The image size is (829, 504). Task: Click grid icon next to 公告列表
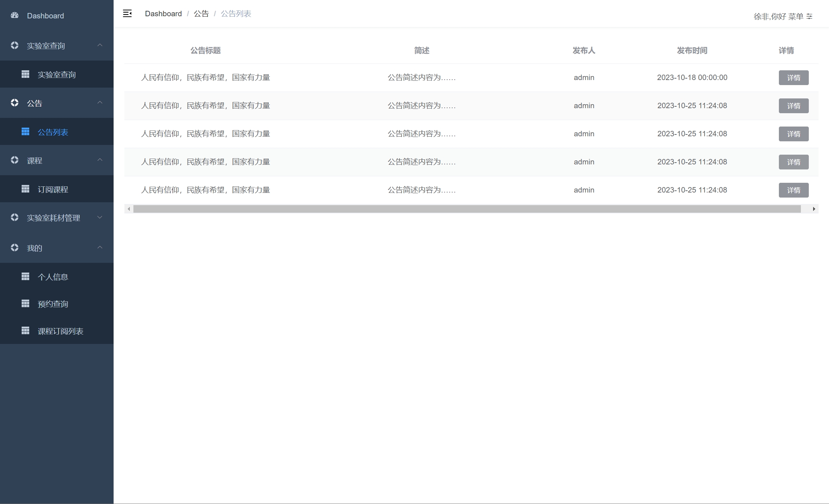25,132
